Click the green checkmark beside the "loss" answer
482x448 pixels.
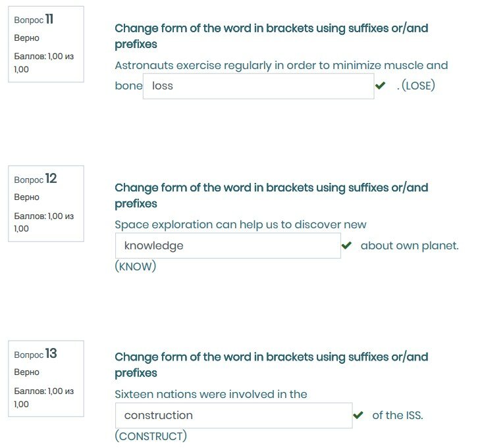[380, 86]
